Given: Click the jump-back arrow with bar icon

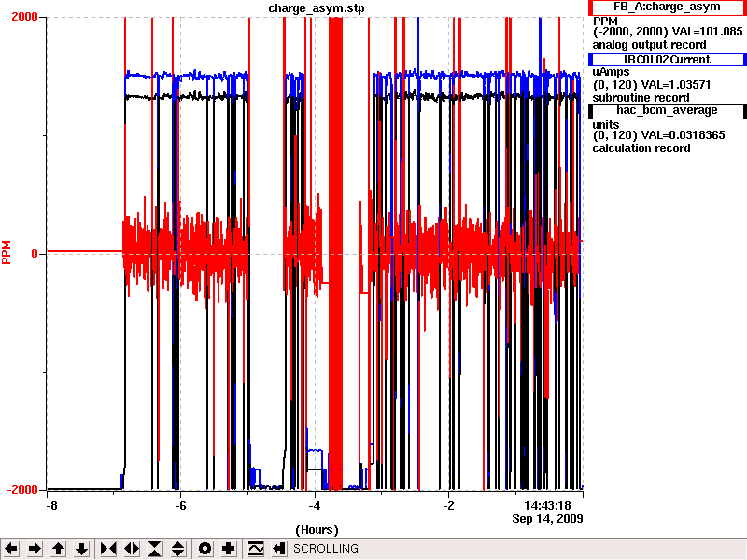Looking at the screenshot, I should coord(278,549).
